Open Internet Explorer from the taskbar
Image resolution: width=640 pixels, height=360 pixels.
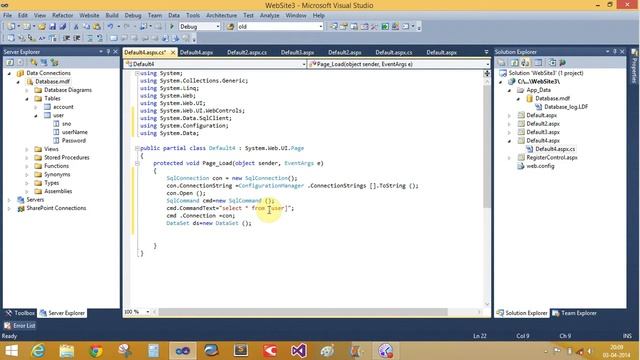(x=38, y=351)
